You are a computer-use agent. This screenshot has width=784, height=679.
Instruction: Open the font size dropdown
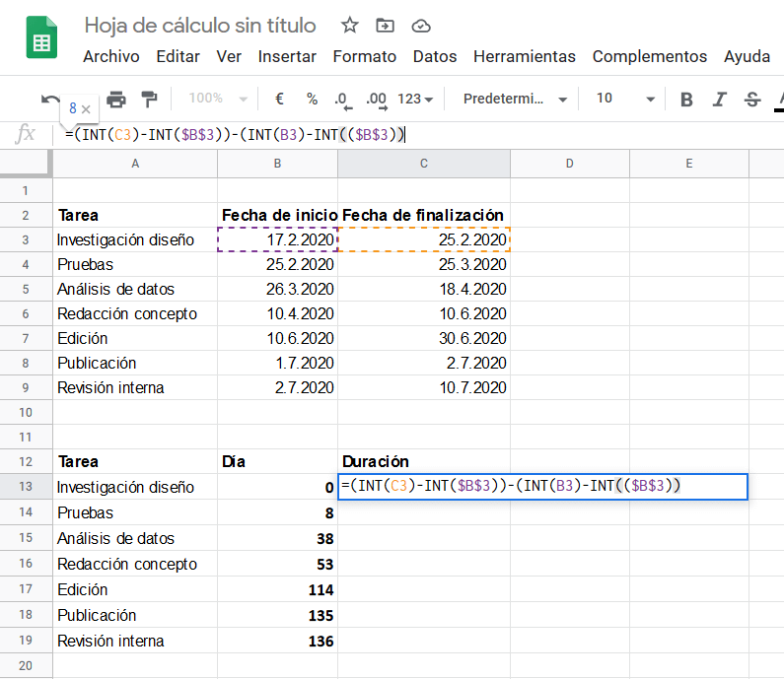click(625, 99)
